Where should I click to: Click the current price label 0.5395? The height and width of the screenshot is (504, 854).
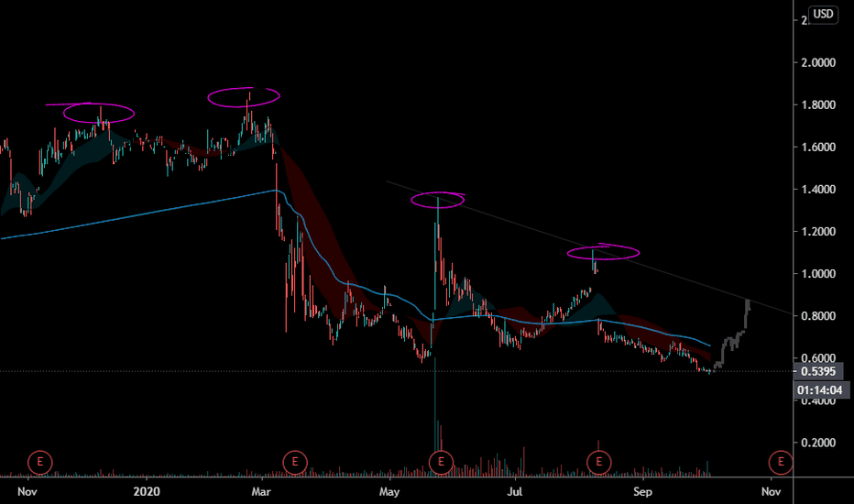click(x=818, y=372)
